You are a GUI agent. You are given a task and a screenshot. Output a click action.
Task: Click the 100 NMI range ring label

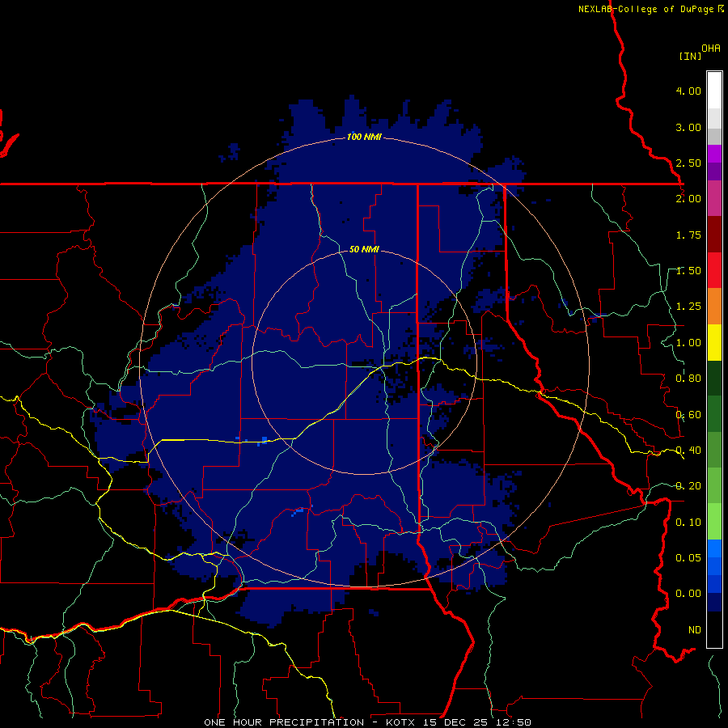coord(364,137)
